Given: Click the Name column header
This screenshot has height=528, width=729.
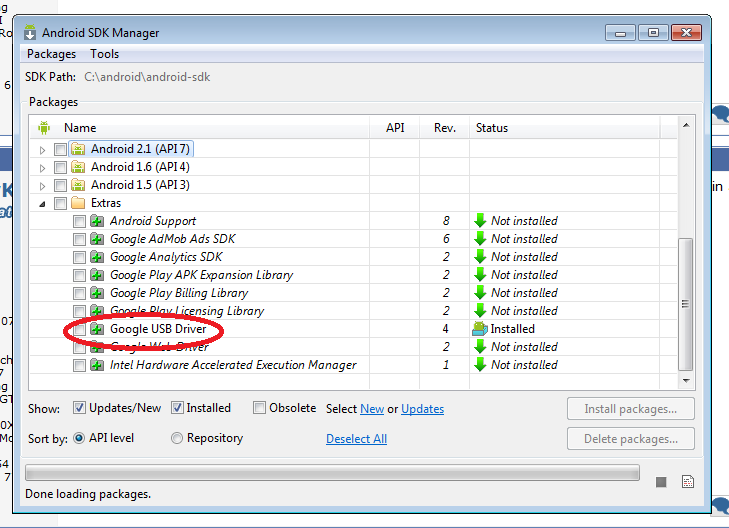Looking at the screenshot, I should click(200, 127).
